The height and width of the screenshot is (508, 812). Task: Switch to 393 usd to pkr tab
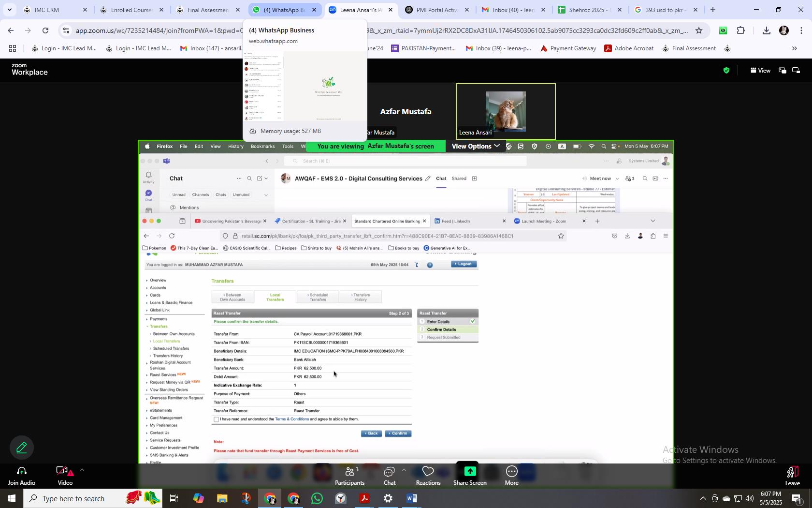pos(666,10)
